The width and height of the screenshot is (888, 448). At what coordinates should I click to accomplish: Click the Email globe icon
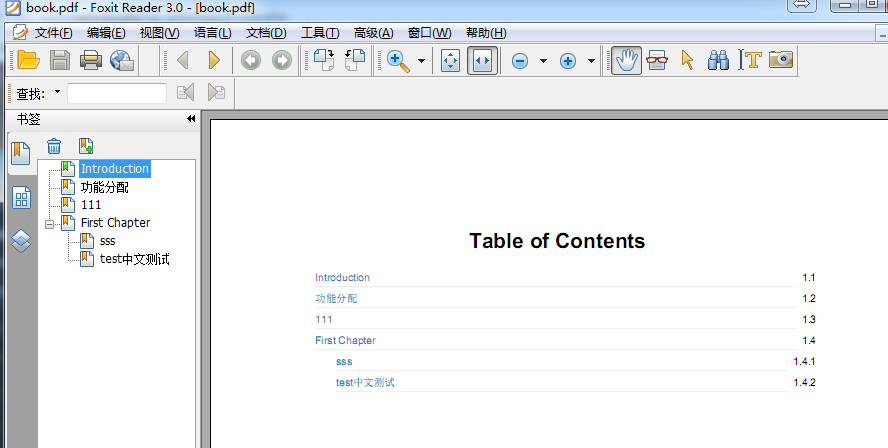(122, 60)
